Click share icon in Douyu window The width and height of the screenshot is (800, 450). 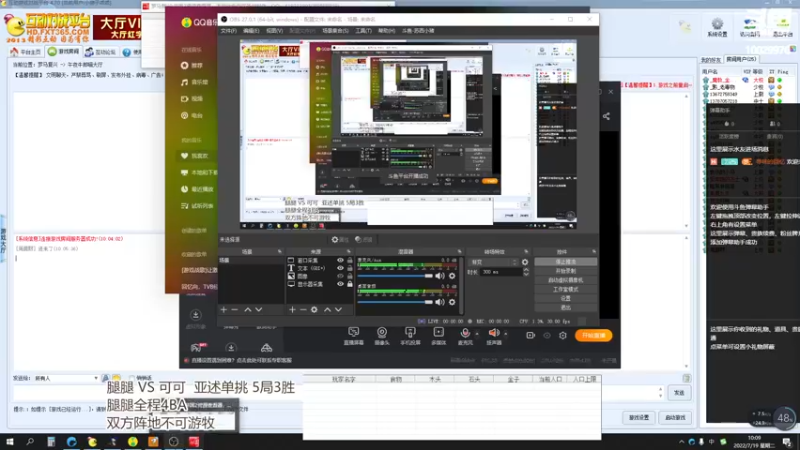[x=606, y=116]
